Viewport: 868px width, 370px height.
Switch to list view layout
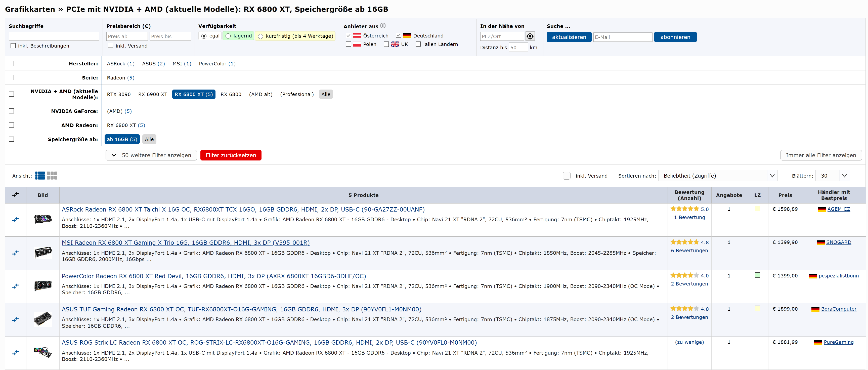(40, 176)
